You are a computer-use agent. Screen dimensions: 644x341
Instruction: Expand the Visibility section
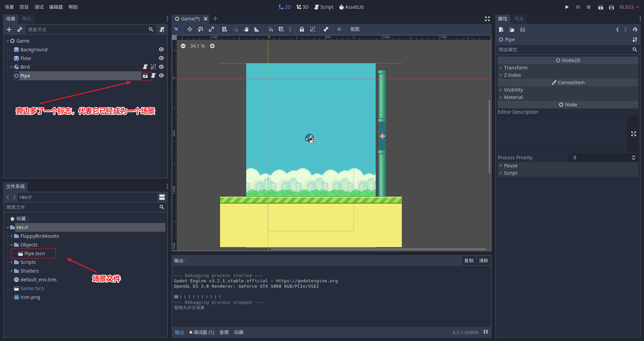(x=568, y=90)
